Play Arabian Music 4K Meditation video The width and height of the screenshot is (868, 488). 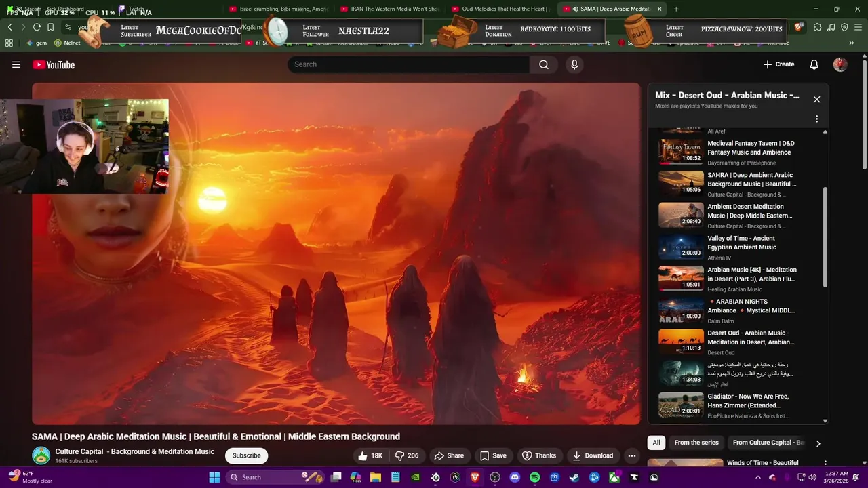727,279
